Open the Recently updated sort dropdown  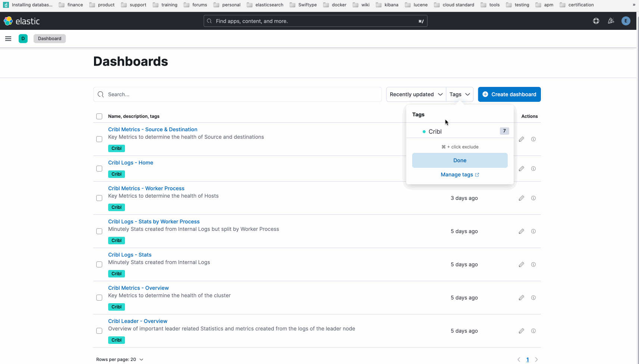click(415, 94)
